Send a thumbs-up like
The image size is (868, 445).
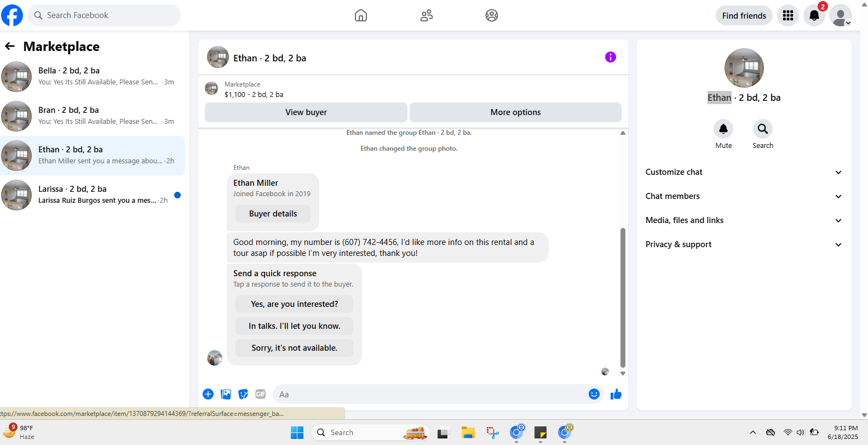(616, 394)
